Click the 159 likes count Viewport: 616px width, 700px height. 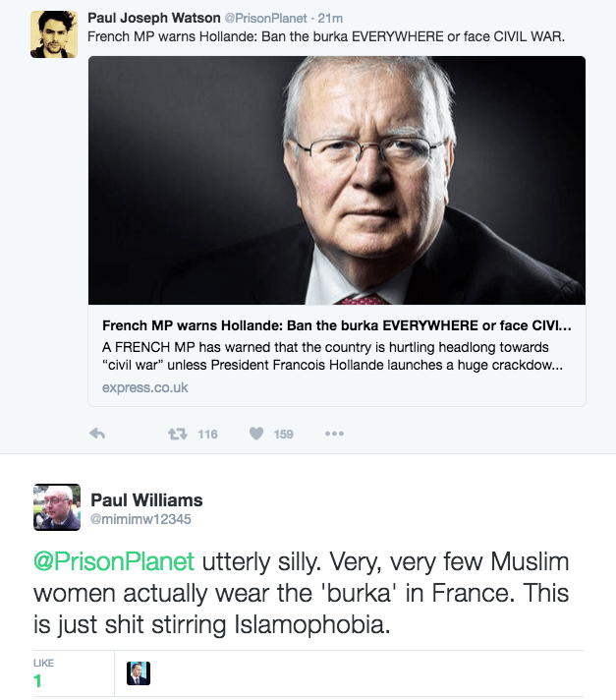(x=283, y=434)
